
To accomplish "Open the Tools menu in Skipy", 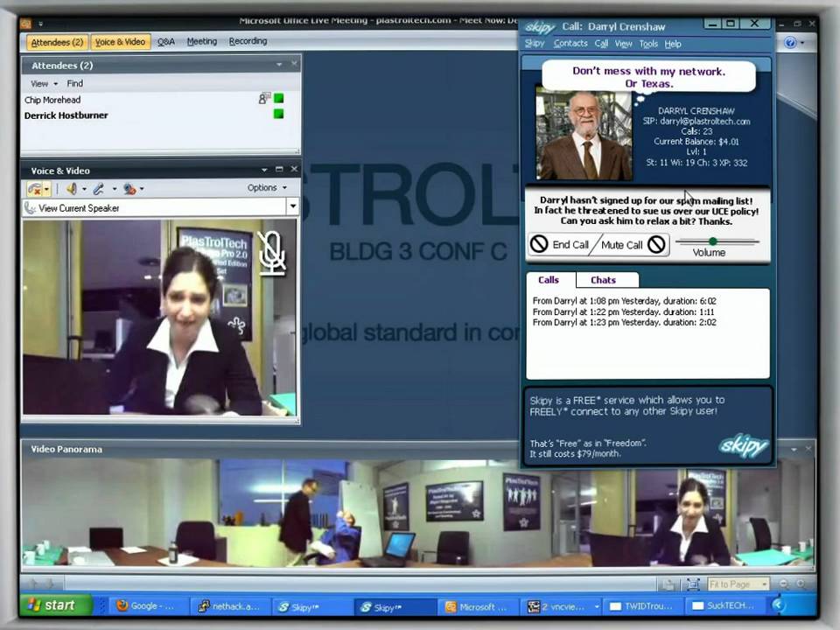I will [648, 44].
